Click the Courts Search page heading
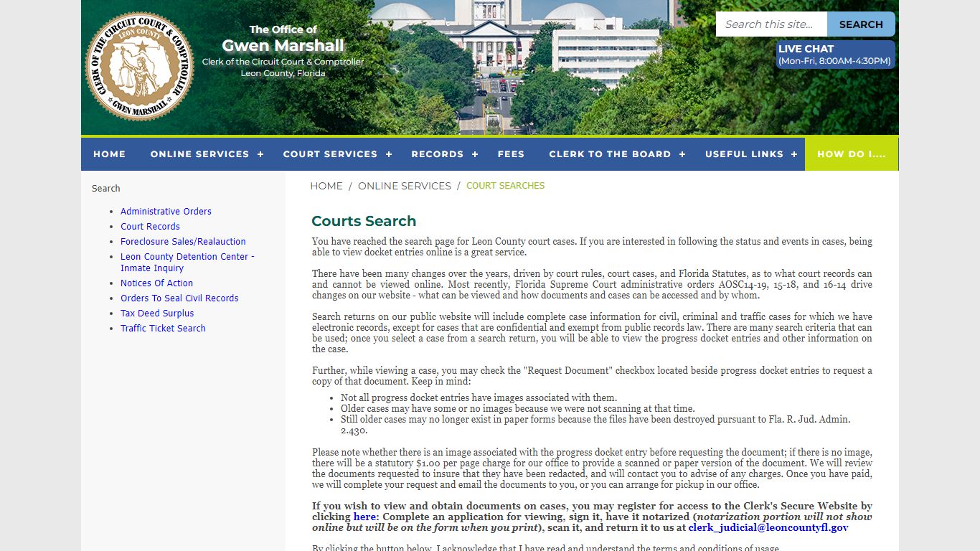Viewport: 980px width, 551px height. click(x=364, y=221)
